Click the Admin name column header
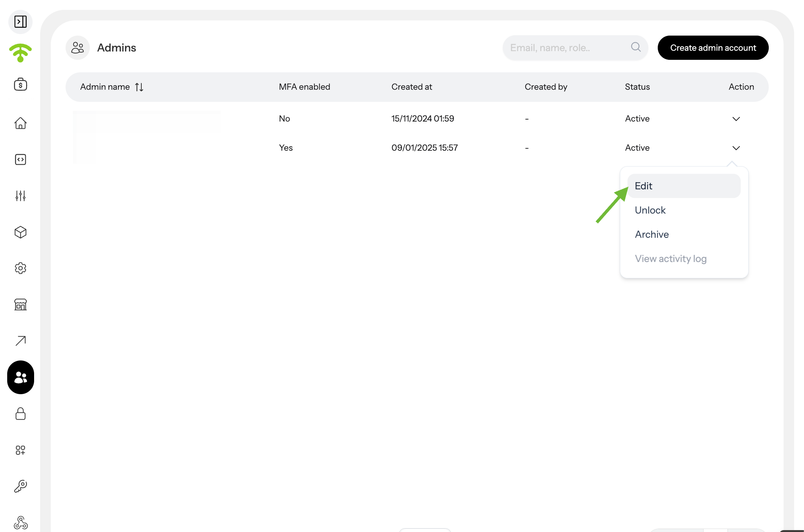The image size is (804, 532). (105, 87)
